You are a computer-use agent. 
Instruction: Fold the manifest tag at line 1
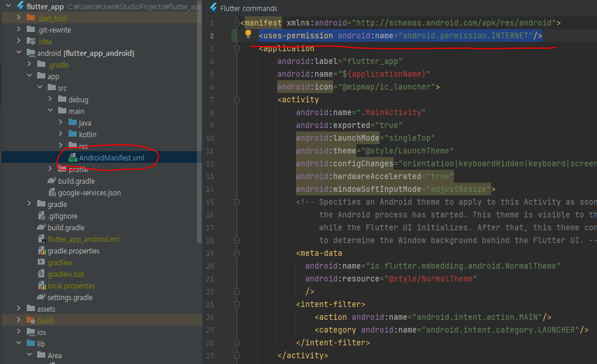click(x=237, y=23)
